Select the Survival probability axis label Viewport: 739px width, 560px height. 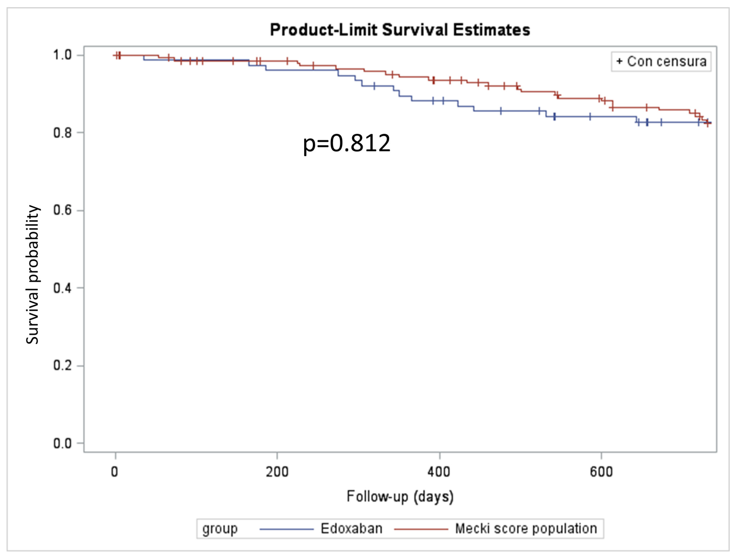[33, 275]
